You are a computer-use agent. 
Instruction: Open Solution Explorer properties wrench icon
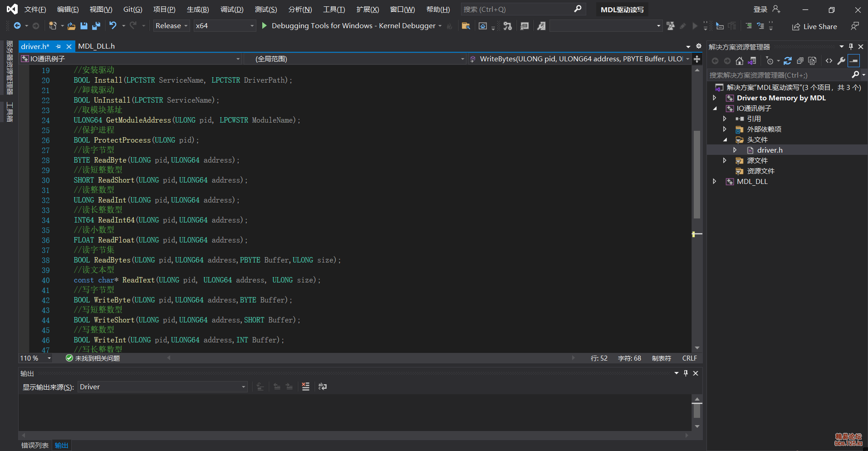(841, 61)
